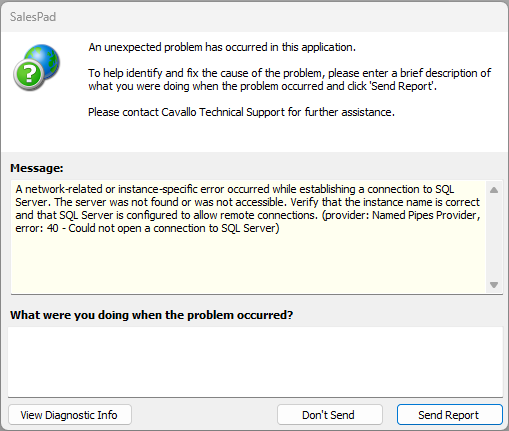Click the Cavallo Technical Support contact line
This screenshot has height=431, width=509.
[x=241, y=112]
